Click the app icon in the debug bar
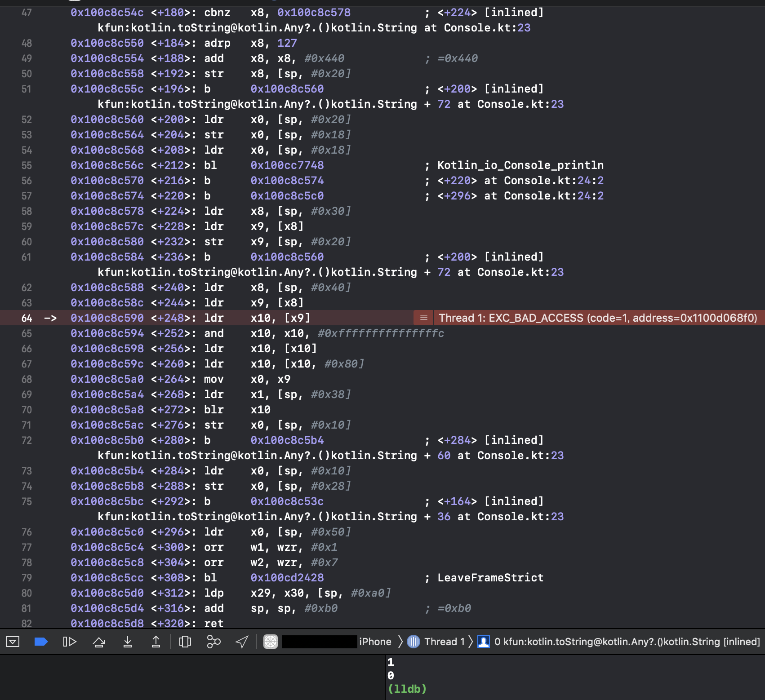 (x=270, y=642)
